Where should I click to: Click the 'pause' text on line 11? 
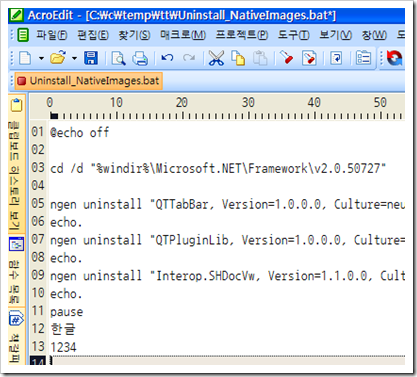[67, 312]
